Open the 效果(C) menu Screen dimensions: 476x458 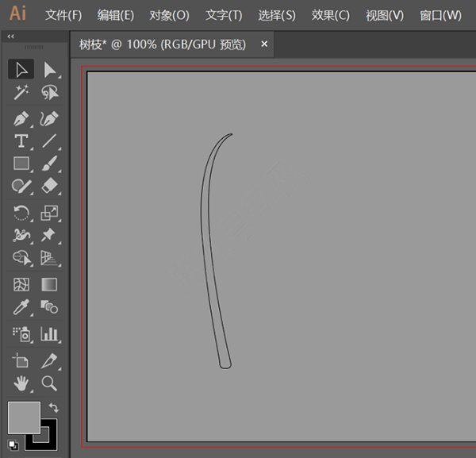[x=331, y=15]
